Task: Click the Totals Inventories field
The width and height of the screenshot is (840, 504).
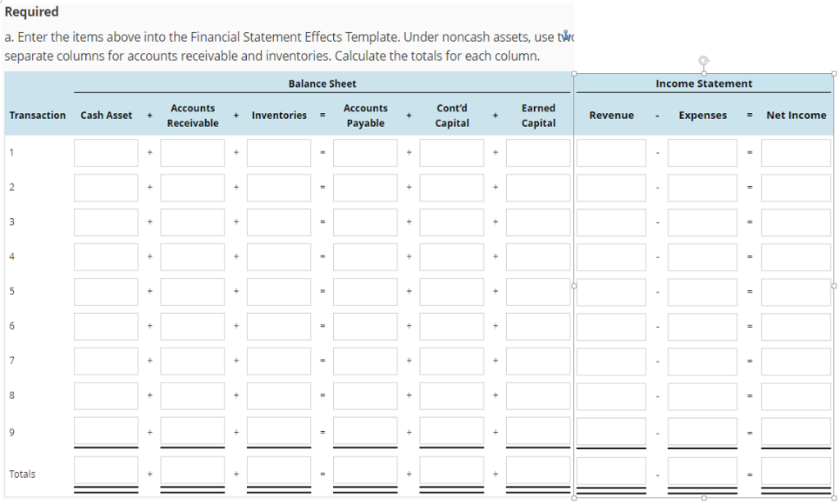Action: click(279, 470)
